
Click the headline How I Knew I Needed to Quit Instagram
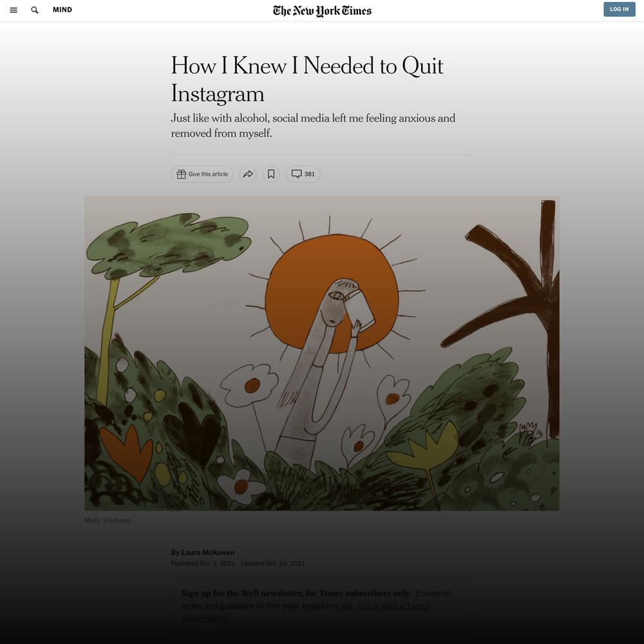click(x=307, y=79)
